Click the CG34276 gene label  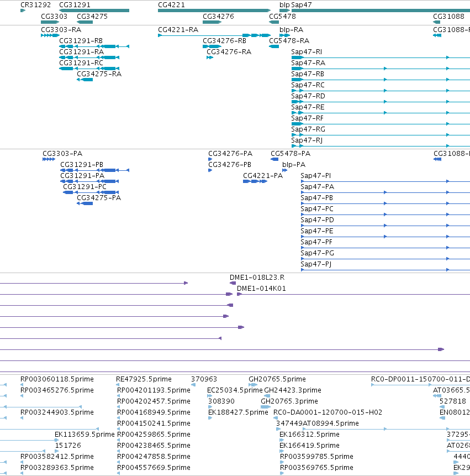[218, 17]
